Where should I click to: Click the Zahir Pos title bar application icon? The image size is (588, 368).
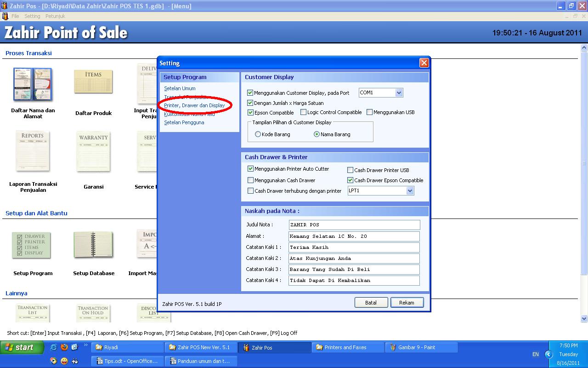[x=4, y=6]
